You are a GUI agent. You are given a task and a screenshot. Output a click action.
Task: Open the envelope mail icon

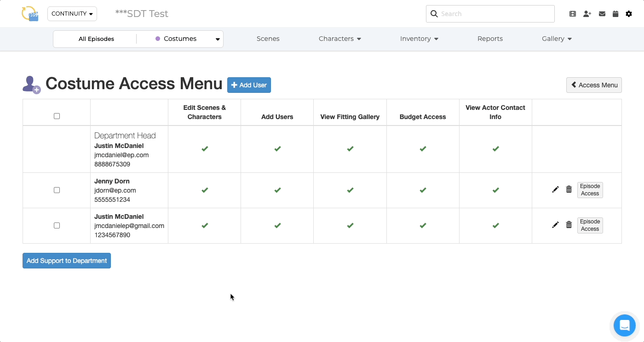point(602,14)
